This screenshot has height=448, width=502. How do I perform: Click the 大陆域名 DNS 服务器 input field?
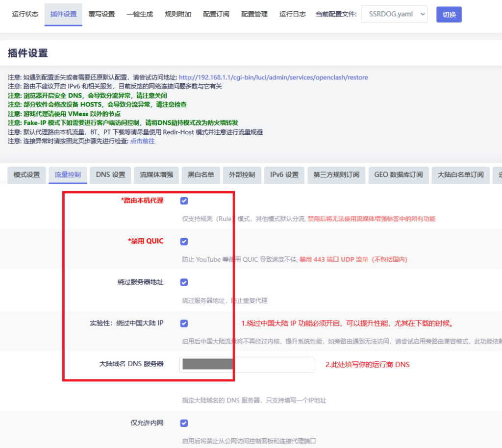point(247,364)
